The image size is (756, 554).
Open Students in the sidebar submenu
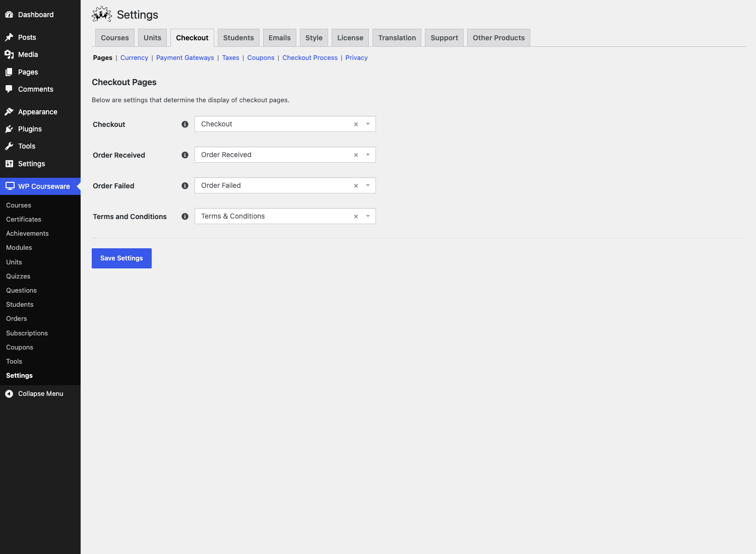[x=20, y=305]
